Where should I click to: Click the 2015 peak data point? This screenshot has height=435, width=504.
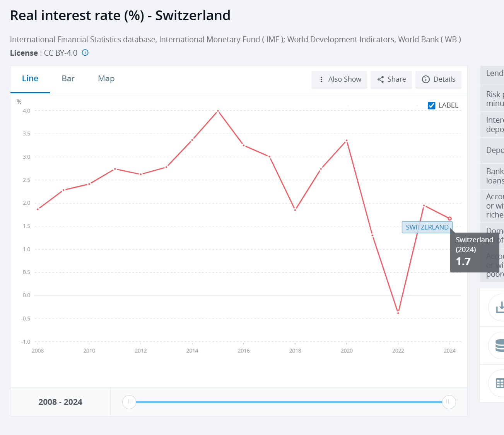tap(218, 111)
